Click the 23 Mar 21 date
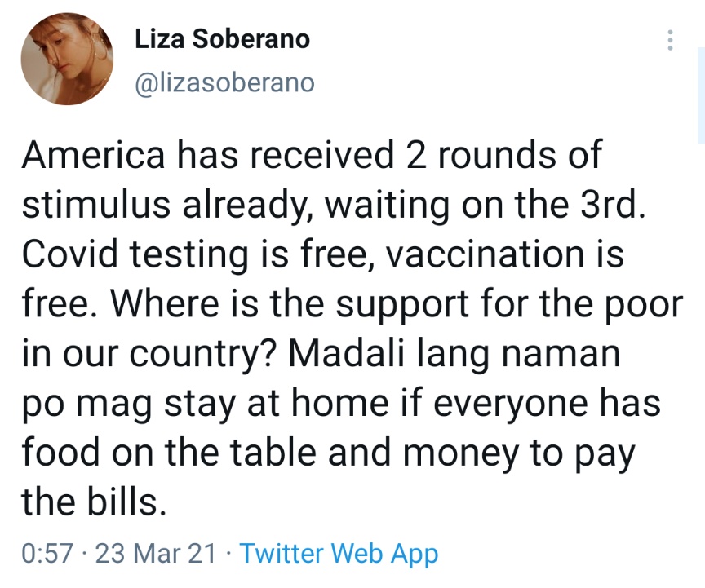Screen dimensions: 705x588 tap(156, 554)
